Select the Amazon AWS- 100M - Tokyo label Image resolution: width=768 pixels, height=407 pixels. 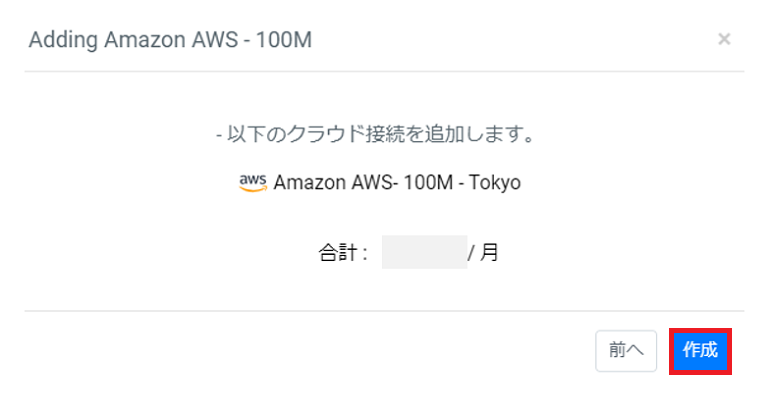point(396,183)
